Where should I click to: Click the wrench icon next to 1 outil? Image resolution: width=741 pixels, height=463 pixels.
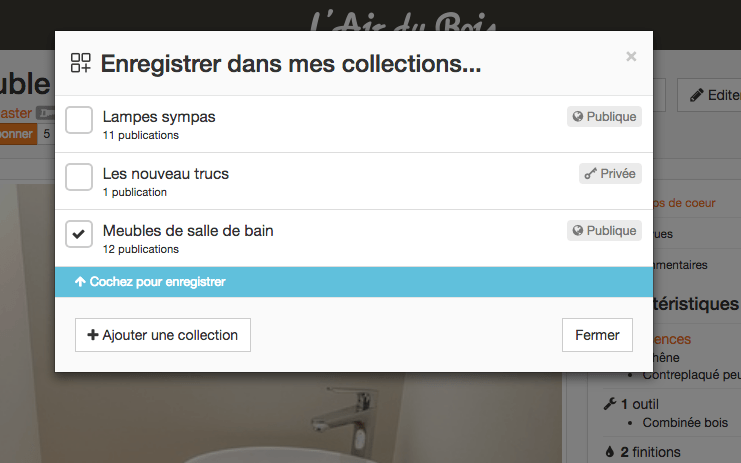(x=610, y=404)
